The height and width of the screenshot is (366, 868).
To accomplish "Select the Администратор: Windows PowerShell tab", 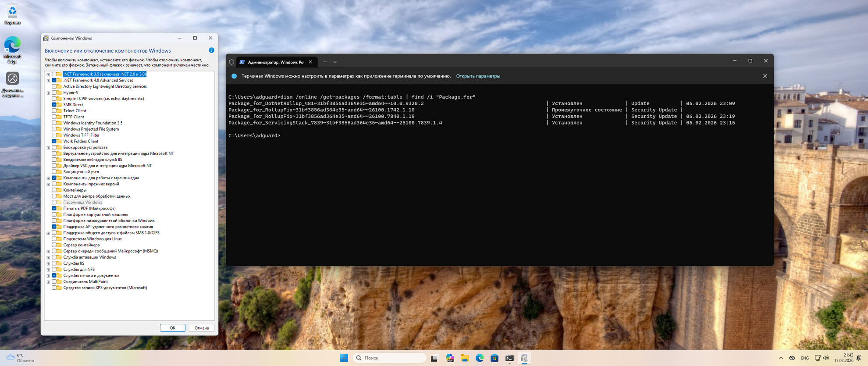I will 275,62.
